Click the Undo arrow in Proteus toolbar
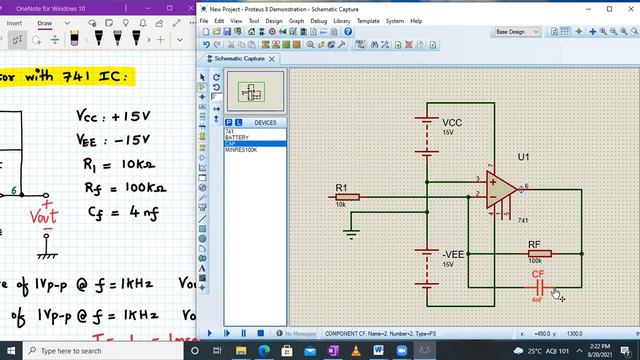This screenshot has height=360, width=640. coord(206,45)
